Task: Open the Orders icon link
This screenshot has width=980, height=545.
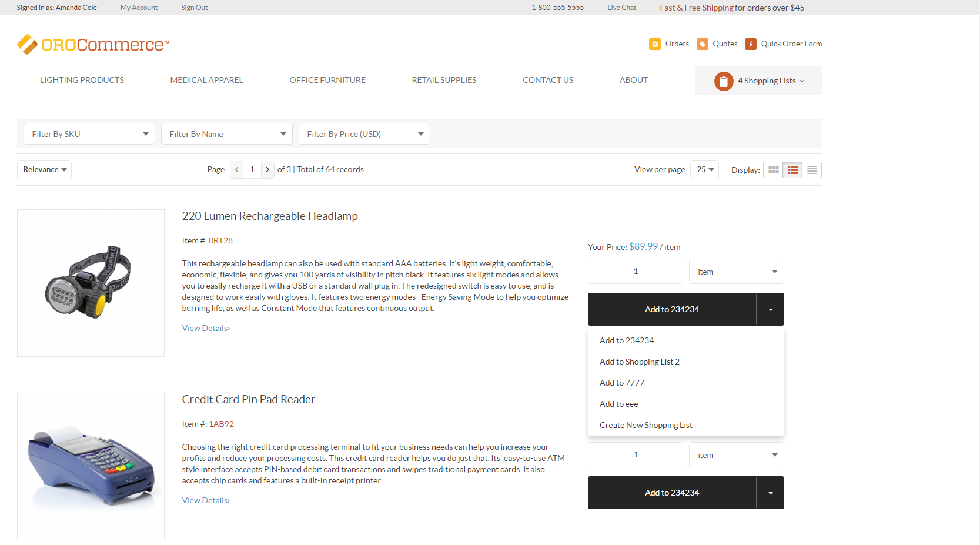Action: point(669,44)
